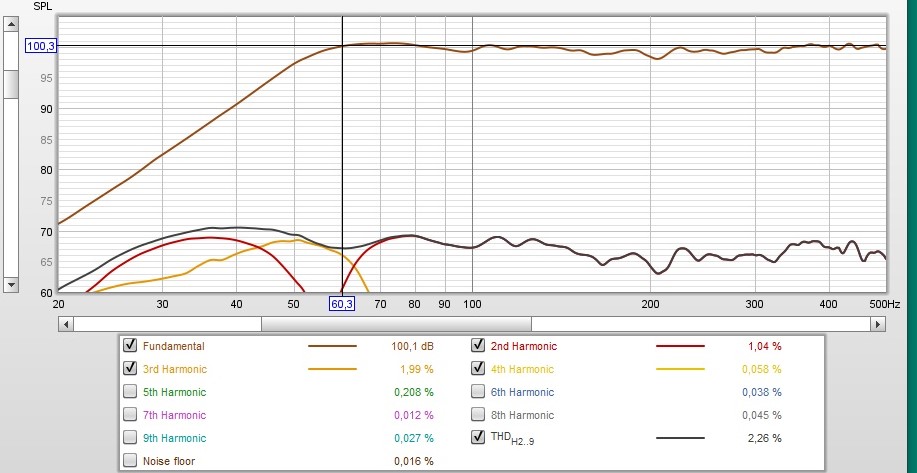Click the SPL axis title

pyautogui.click(x=43, y=6)
